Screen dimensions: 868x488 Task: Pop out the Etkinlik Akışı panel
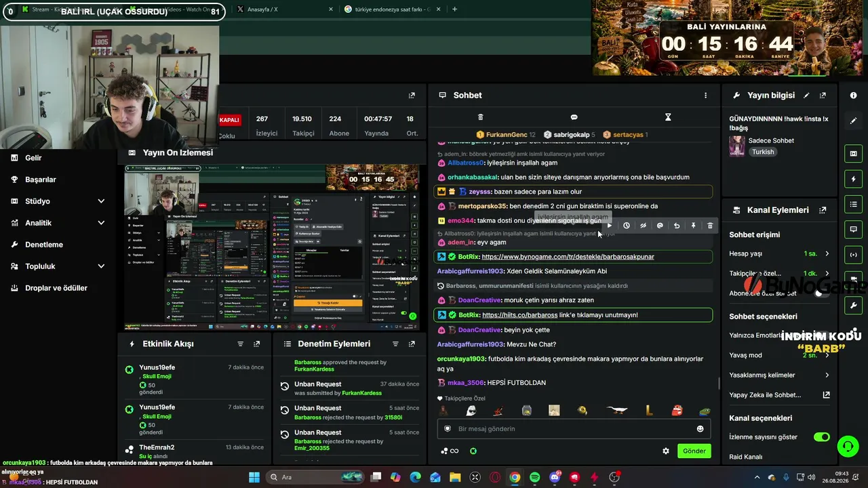(x=256, y=344)
